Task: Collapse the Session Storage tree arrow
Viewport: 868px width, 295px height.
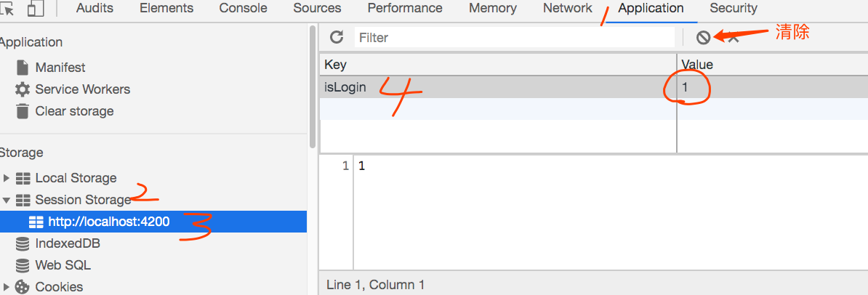Action: point(7,200)
